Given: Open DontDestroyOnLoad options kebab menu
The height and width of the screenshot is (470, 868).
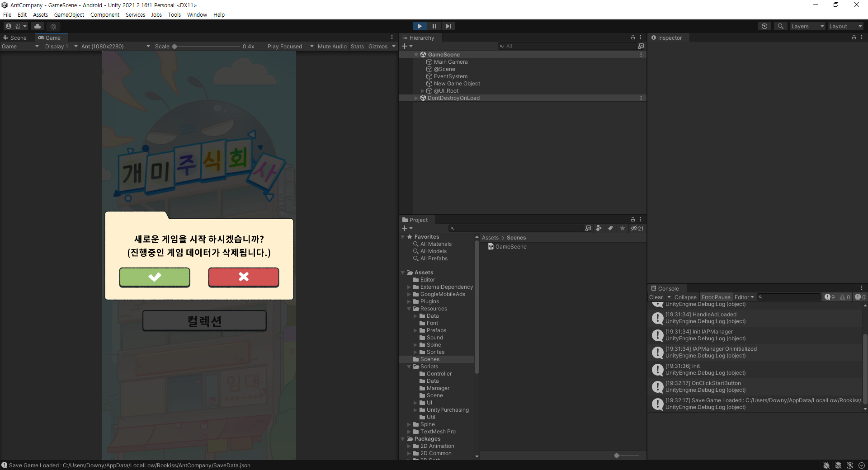Looking at the screenshot, I should tap(641, 98).
